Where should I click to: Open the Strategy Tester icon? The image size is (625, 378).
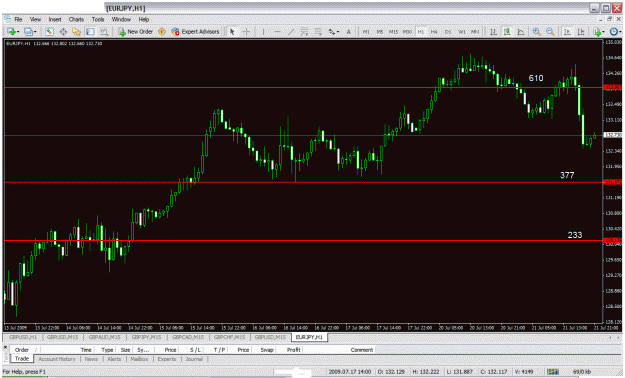[x=104, y=32]
